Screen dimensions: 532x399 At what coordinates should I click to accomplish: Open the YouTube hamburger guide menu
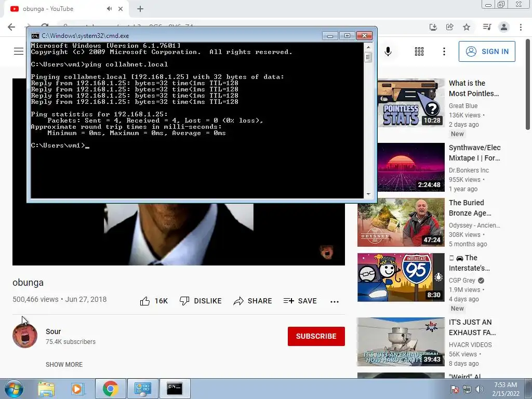(x=19, y=51)
